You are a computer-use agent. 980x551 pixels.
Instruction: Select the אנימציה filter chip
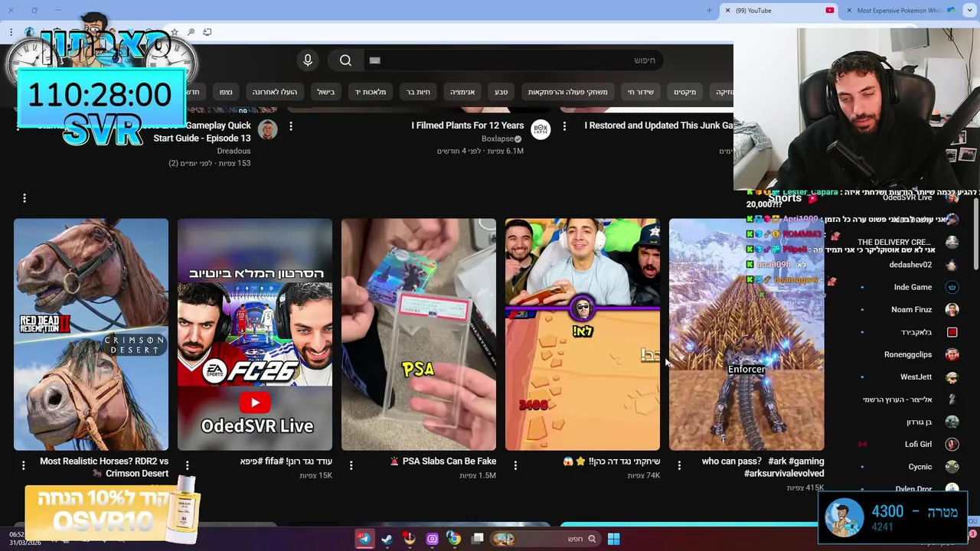462,92
